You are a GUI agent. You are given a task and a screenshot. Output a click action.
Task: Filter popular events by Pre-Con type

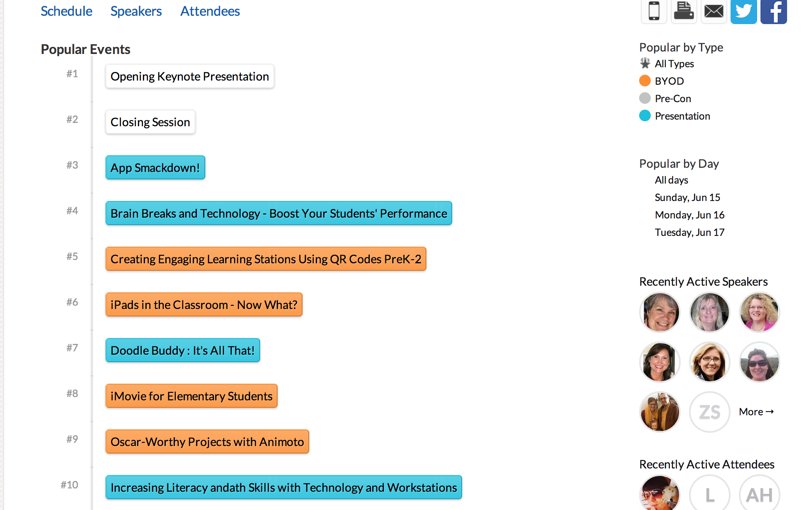[673, 98]
